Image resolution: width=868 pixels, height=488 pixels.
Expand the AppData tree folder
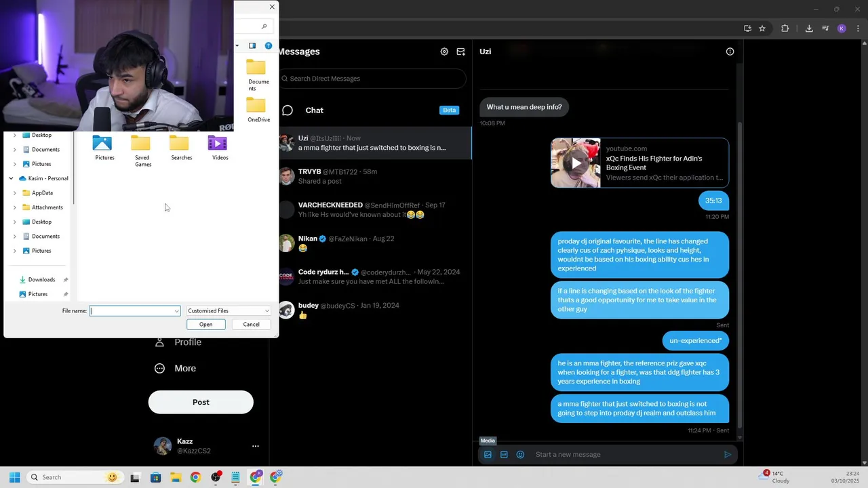pyautogui.click(x=15, y=192)
